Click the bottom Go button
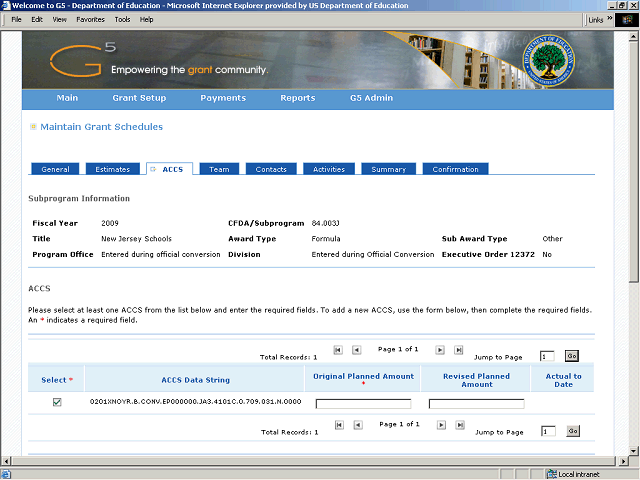The height and width of the screenshot is (480, 640). [573, 431]
